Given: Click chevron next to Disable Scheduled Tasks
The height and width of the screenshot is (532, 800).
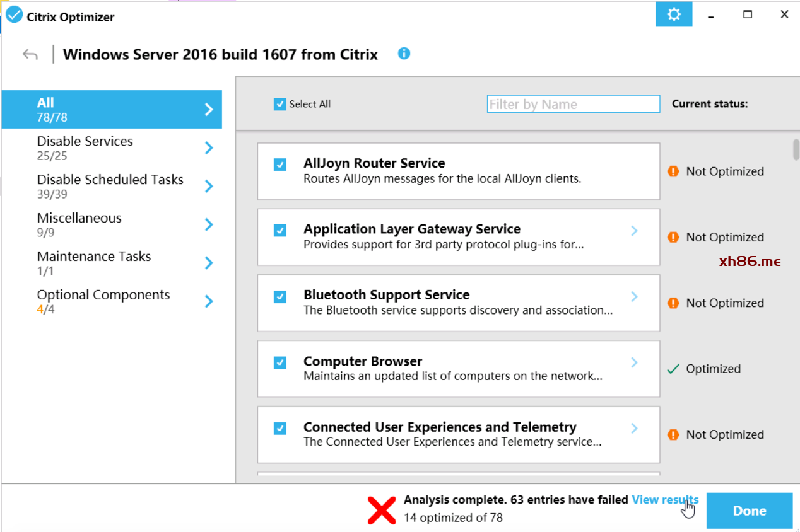Looking at the screenshot, I should 209,187.
